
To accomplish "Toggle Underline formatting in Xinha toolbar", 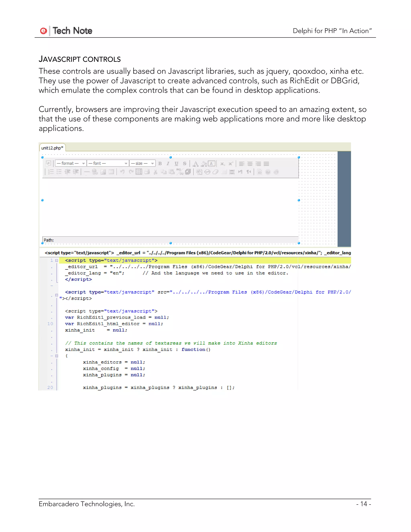I will tap(177, 163).
